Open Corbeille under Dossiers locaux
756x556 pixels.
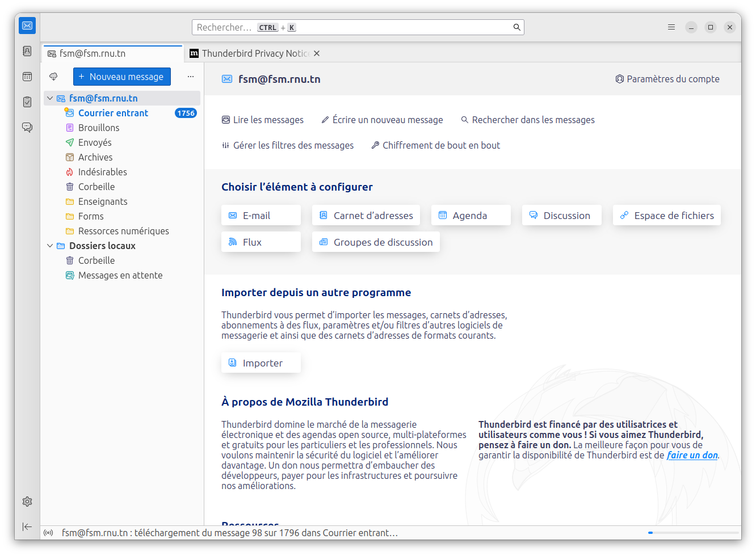122,260
